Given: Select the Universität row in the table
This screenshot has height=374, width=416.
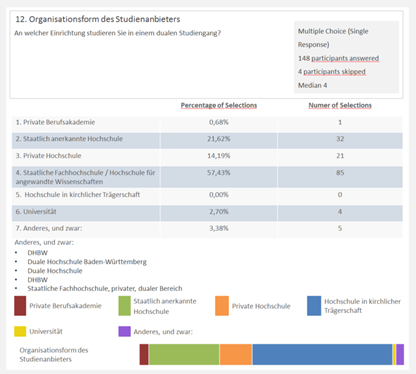Looking at the screenshot, I should [x=207, y=213].
